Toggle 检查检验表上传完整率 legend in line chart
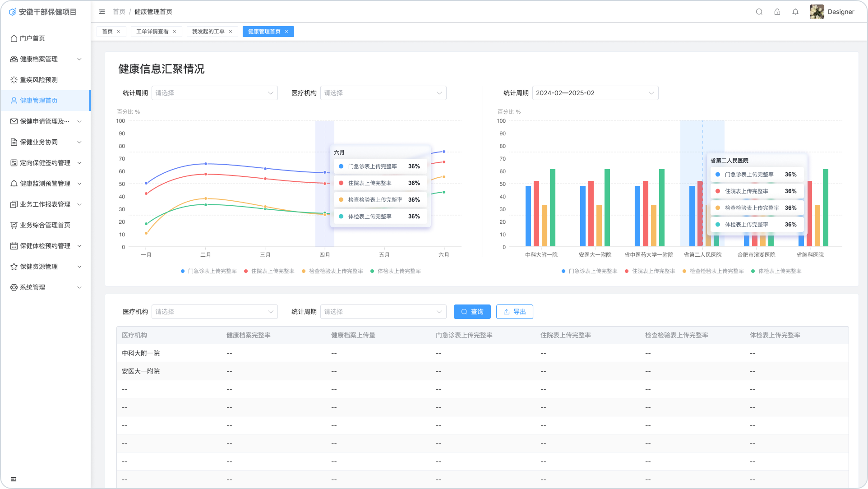The width and height of the screenshot is (868, 489). 332,271
